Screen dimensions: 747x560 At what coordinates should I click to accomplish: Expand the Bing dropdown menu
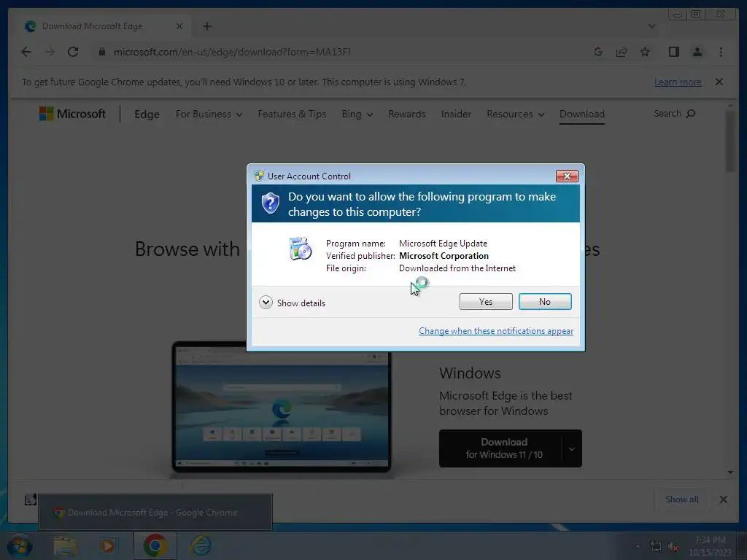357,114
